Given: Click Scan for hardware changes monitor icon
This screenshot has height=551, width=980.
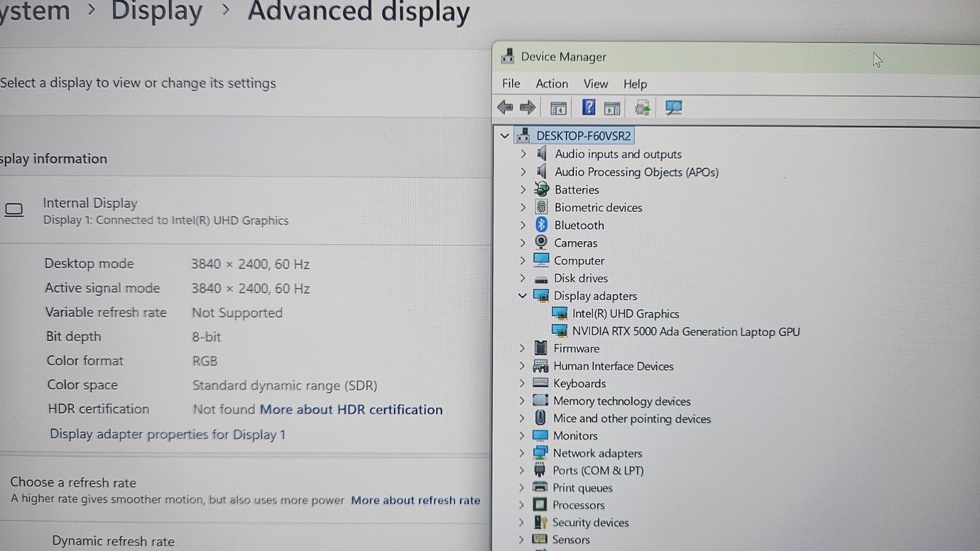Looking at the screenshot, I should [x=673, y=108].
